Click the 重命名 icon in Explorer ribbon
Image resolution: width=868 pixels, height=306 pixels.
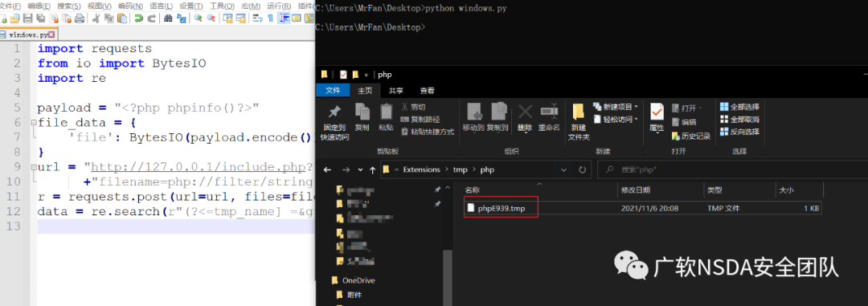tap(549, 111)
